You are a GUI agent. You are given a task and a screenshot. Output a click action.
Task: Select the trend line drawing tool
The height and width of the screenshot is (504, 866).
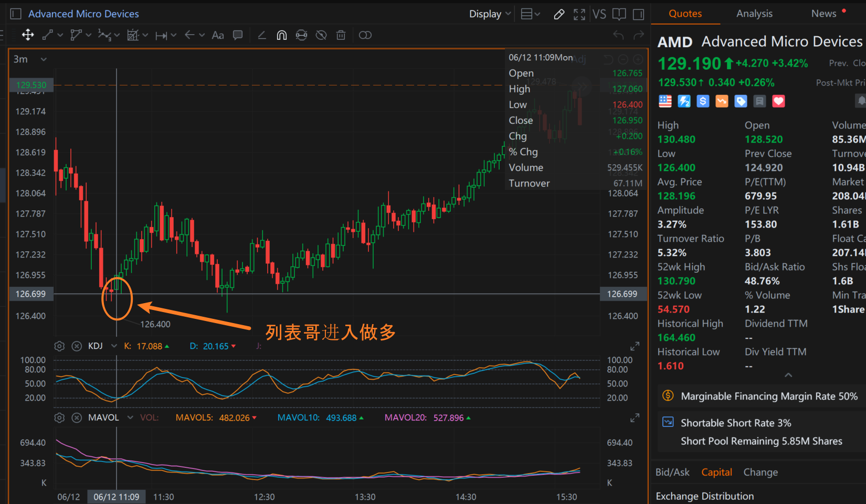click(48, 35)
